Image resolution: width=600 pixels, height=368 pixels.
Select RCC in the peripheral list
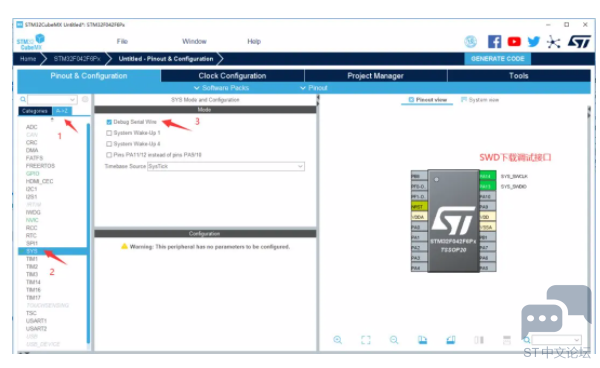tap(31, 228)
